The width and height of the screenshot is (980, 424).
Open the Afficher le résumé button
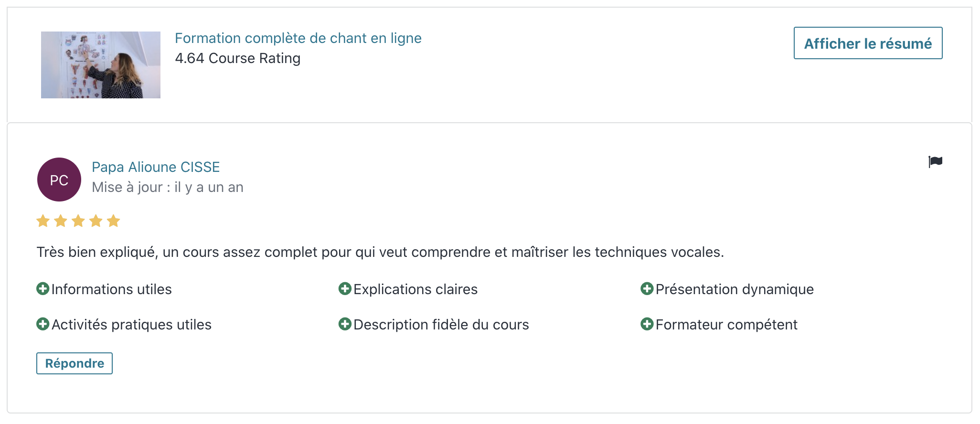[x=868, y=43]
